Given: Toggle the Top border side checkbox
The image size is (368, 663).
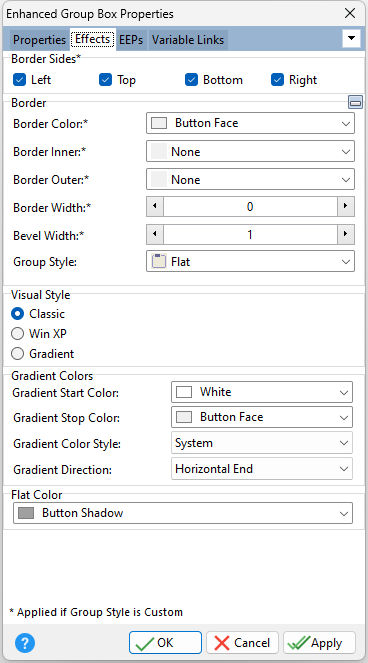Looking at the screenshot, I should tap(105, 79).
